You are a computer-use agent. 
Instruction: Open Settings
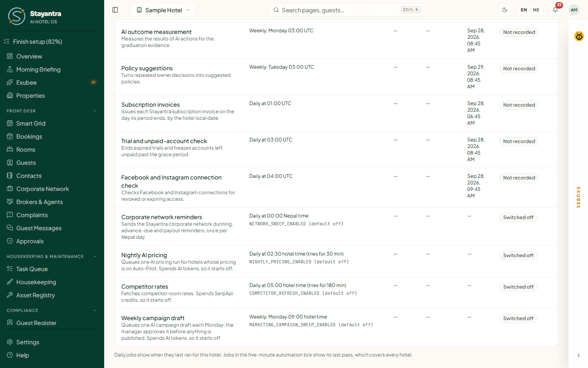[x=52, y=342]
